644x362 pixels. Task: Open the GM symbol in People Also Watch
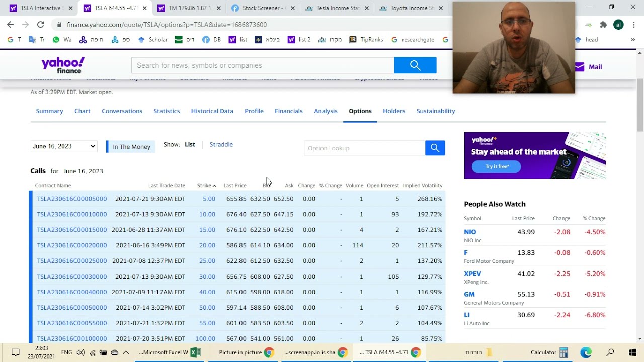pos(469,294)
